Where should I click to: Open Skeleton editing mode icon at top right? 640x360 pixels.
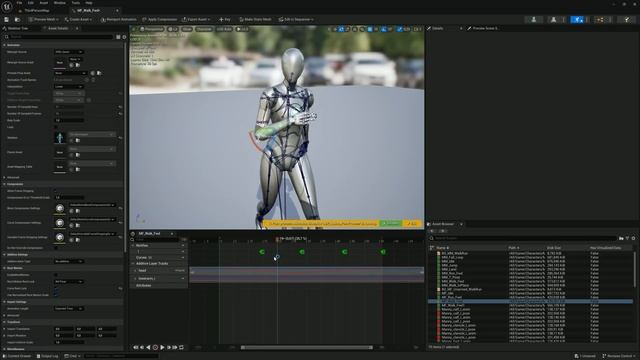tap(533, 19)
